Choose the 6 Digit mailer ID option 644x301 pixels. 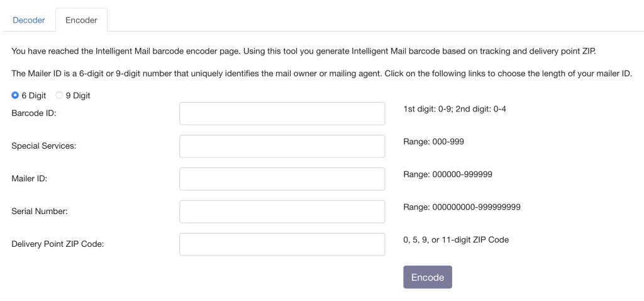pos(15,96)
